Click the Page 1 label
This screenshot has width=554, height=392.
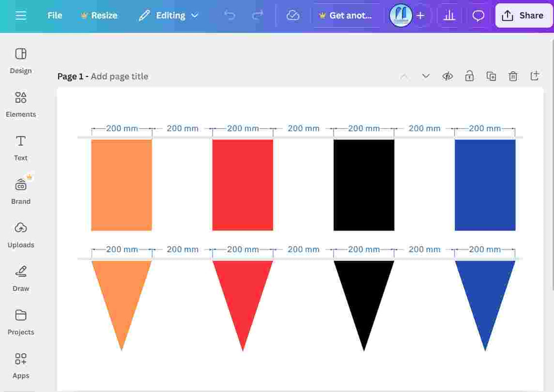(71, 76)
